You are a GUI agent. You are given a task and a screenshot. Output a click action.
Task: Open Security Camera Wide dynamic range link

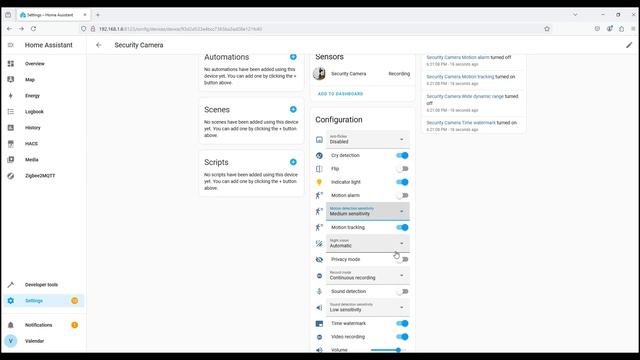tap(465, 96)
